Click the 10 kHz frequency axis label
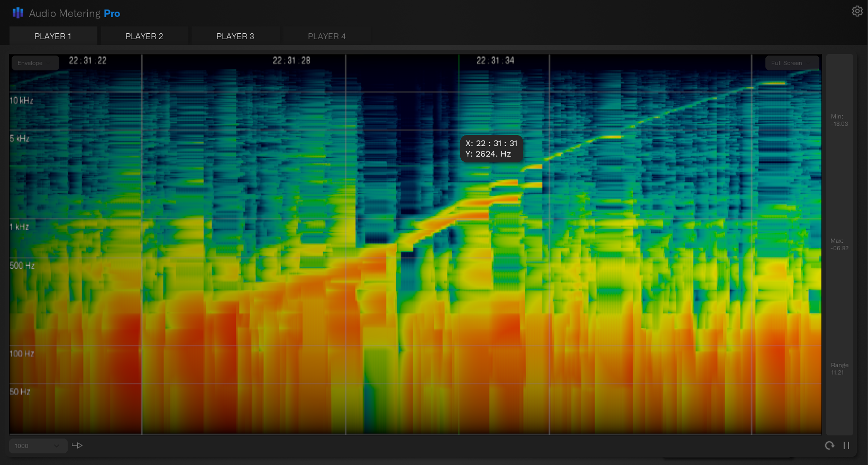The image size is (868, 465). point(22,101)
